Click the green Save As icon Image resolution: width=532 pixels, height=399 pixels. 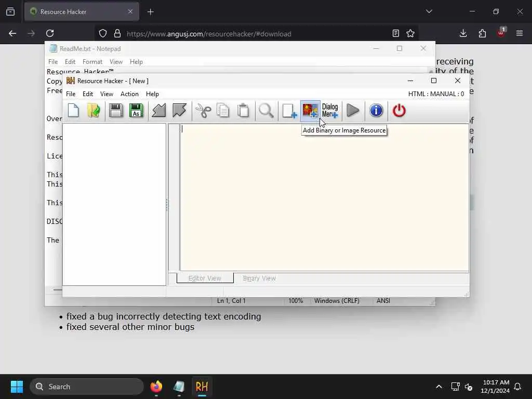coord(137,111)
